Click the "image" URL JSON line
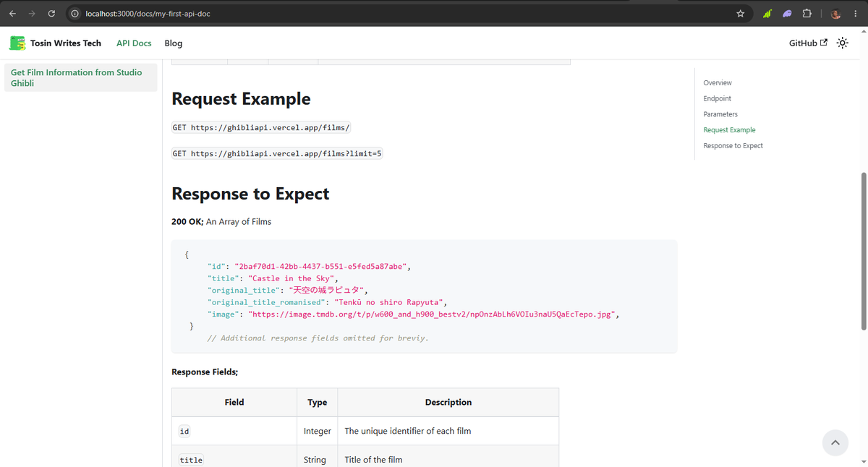Screen dimensions: 868x467 pos(413,314)
